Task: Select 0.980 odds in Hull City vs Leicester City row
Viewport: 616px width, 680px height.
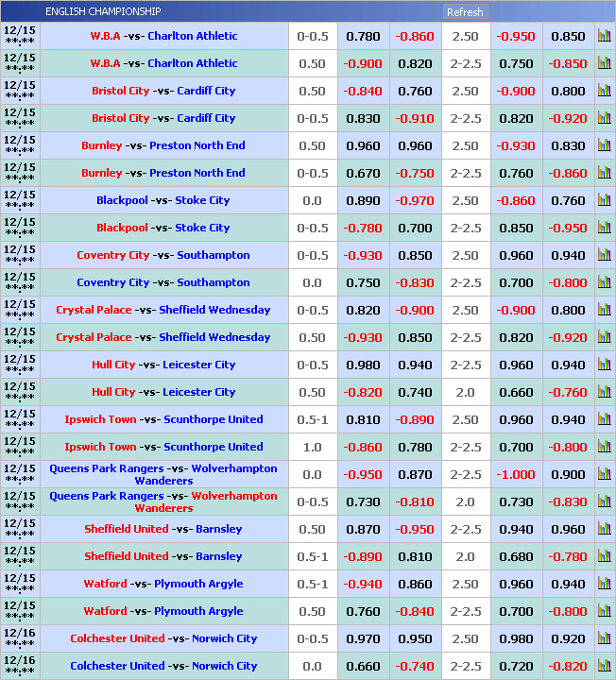Action: [363, 365]
